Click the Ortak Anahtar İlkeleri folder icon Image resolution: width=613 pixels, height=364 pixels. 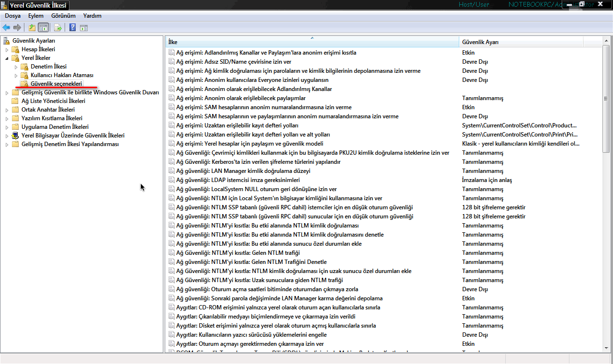(15, 110)
